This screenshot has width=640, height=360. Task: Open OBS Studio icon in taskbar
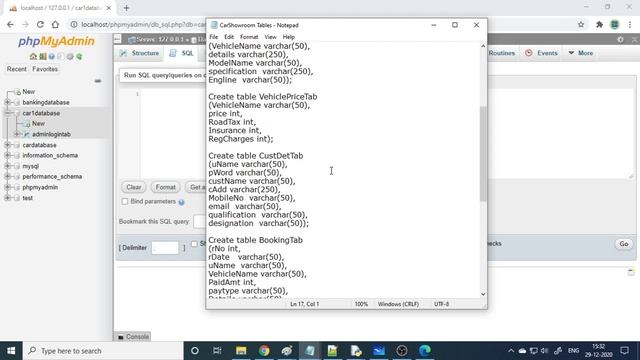[402, 351]
